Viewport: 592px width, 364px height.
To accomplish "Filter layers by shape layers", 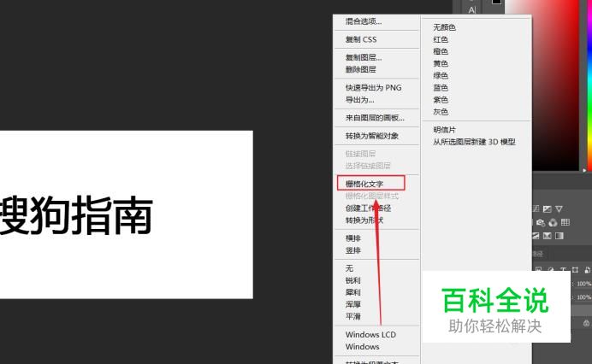I will point(575,270).
